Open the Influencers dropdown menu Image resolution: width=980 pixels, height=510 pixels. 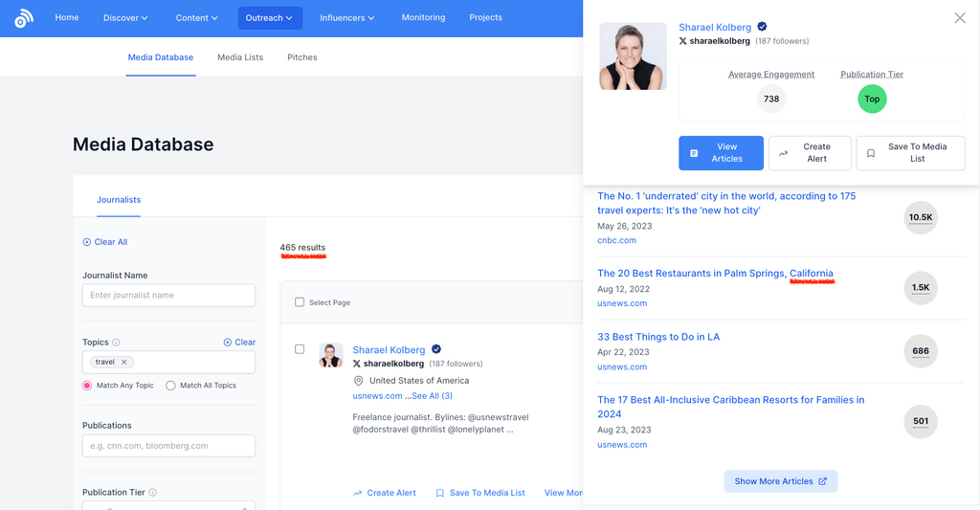pos(346,18)
